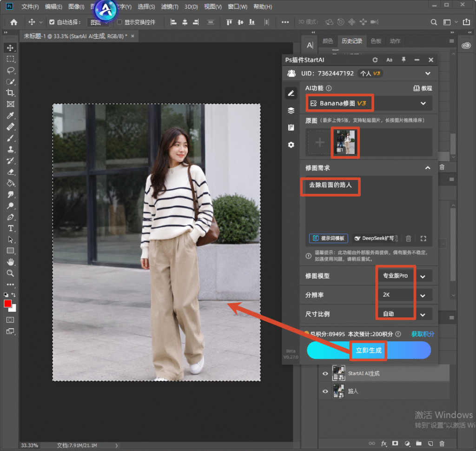Screen dimensions: 476x451
Task: Toggle the 自动选择 checkbox
Action: pyautogui.click(x=52, y=22)
